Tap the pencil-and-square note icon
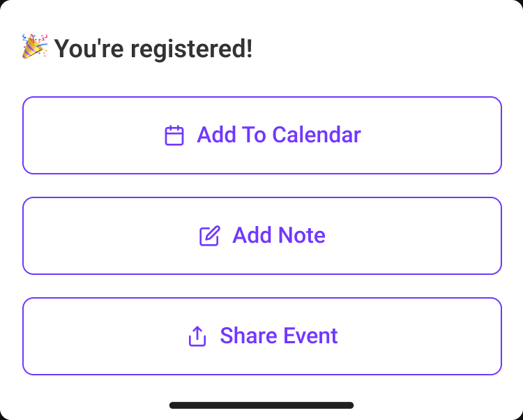 [x=210, y=236]
